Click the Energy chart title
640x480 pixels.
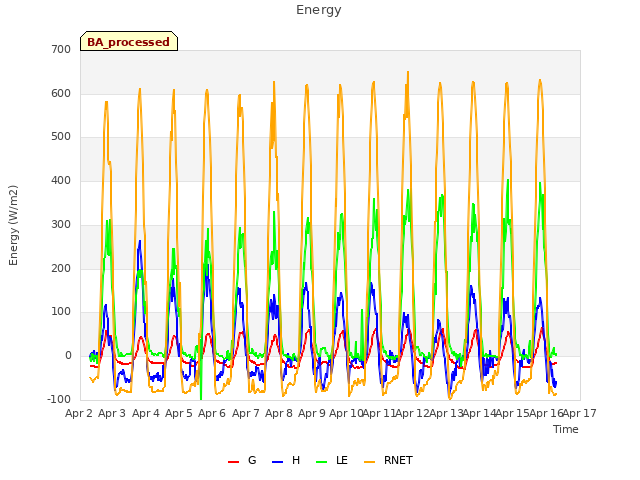[319, 10]
